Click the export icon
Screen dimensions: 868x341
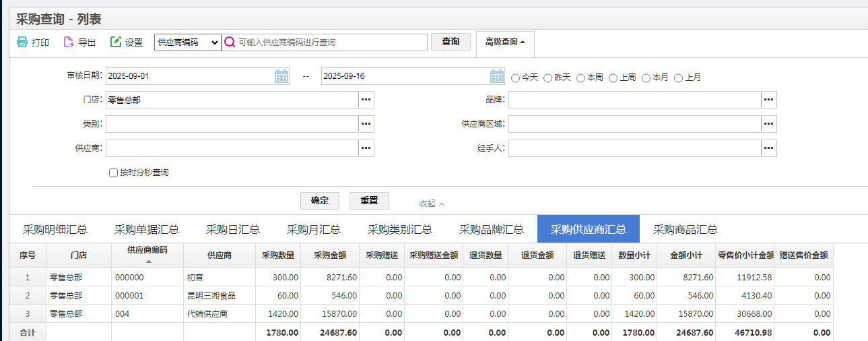[69, 42]
